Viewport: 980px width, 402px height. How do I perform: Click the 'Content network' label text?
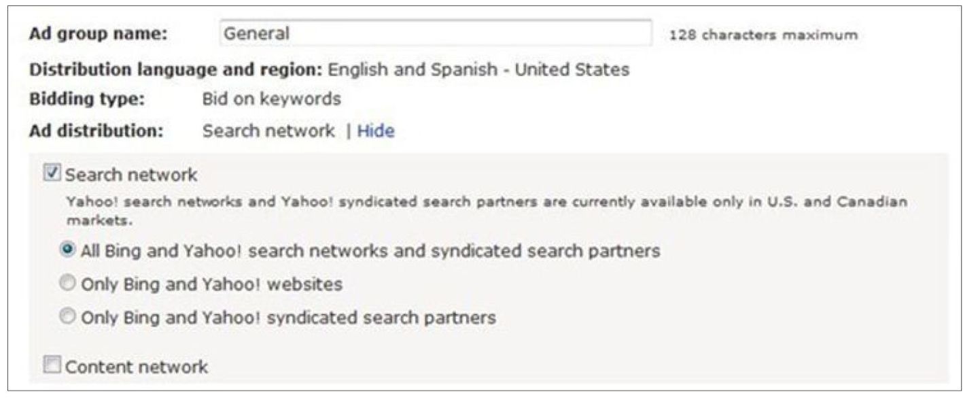137,367
